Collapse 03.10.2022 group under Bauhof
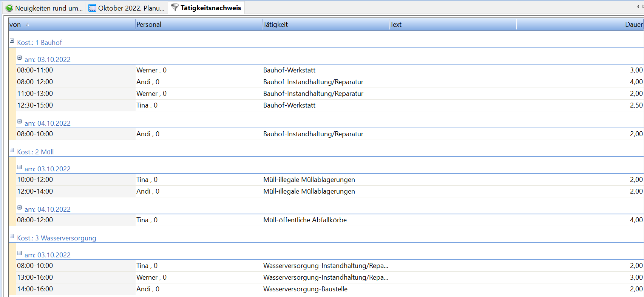 [x=20, y=58]
